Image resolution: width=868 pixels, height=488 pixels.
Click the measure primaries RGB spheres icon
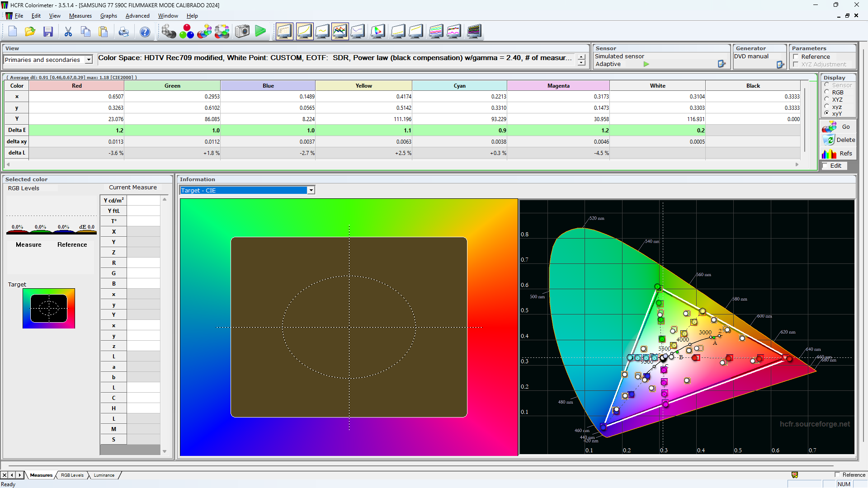[186, 31]
